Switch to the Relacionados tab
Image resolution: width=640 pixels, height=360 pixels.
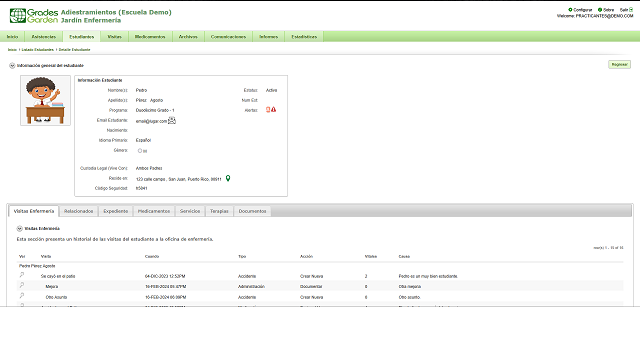(79, 211)
